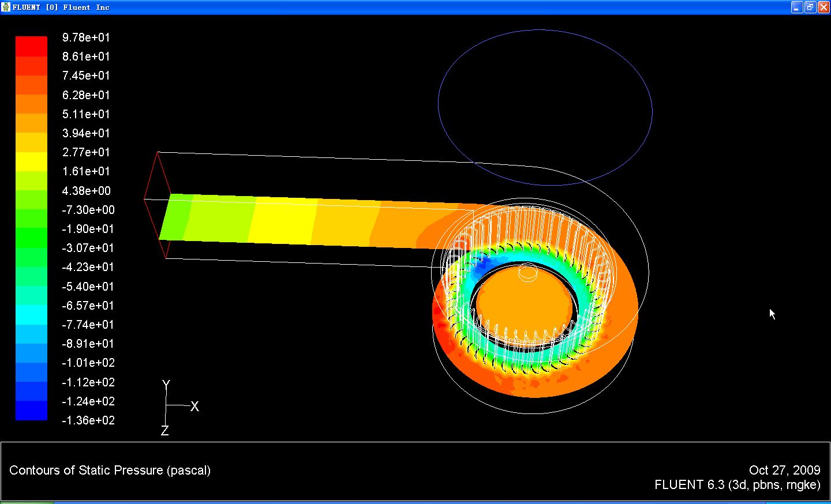The image size is (831, 504).
Task: Click the 9.78e+01 maximum legend value
Action: click(x=86, y=37)
